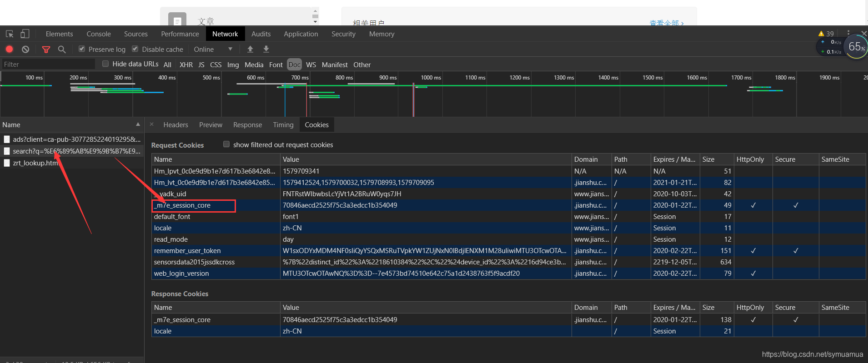Sort request cookies by Size header
This screenshot has width=868, height=363.
click(x=716, y=159)
